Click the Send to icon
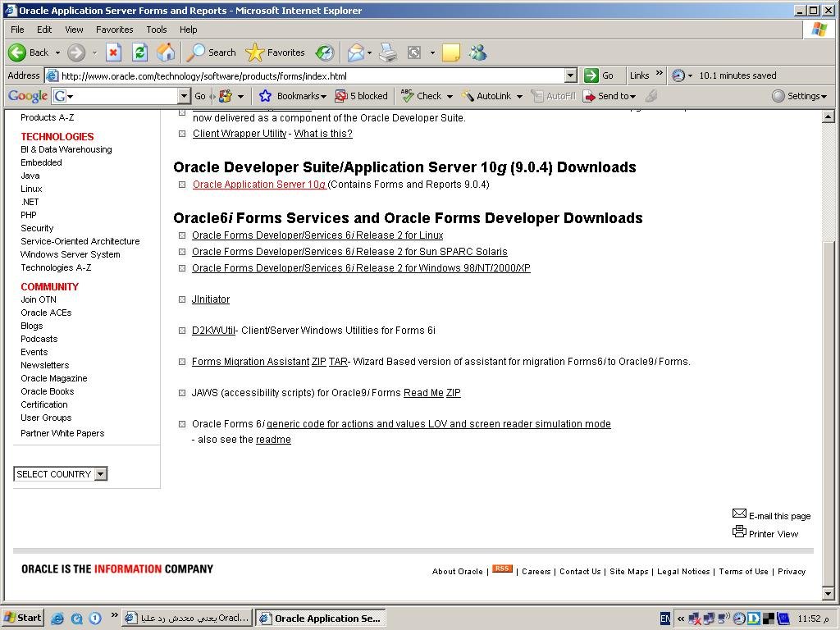Viewport: 840px width, 630px height. pyautogui.click(x=589, y=96)
